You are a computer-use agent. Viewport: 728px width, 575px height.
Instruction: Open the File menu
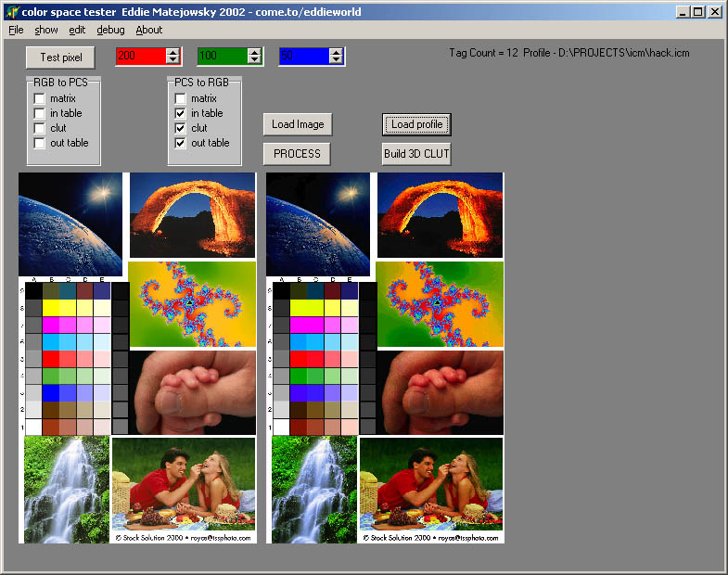[16, 30]
